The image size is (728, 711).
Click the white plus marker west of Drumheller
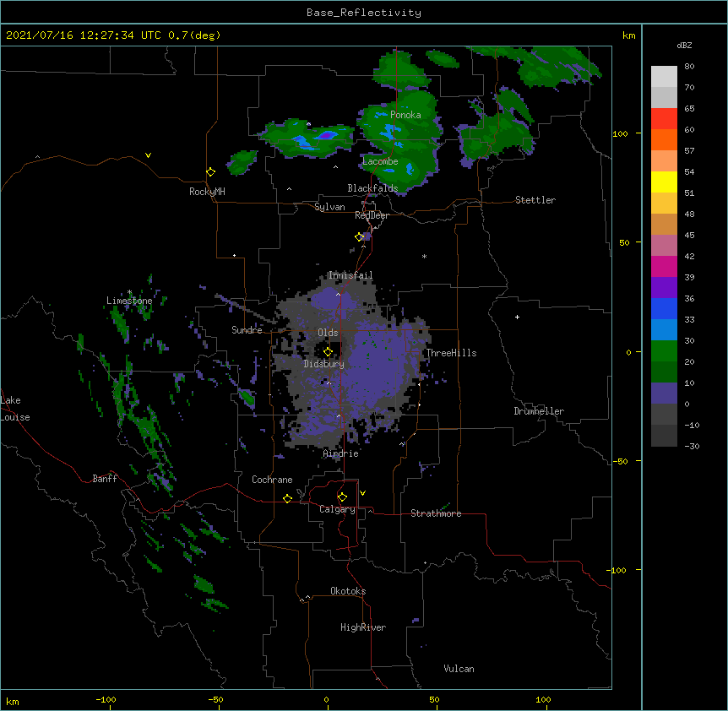pos(517,317)
